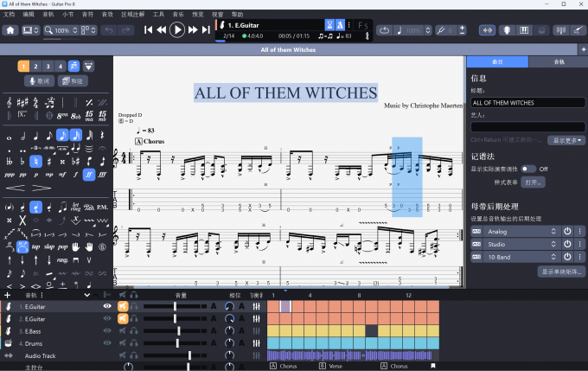Click the 打开... stylesheet button

pyautogui.click(x=534, y=182)
